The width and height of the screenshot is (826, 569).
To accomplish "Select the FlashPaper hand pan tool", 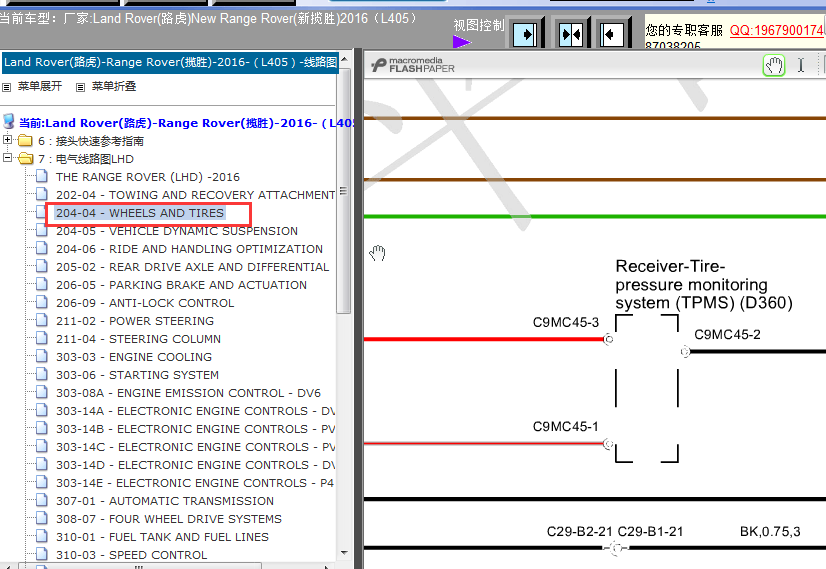I will click(x=774, y=65).
